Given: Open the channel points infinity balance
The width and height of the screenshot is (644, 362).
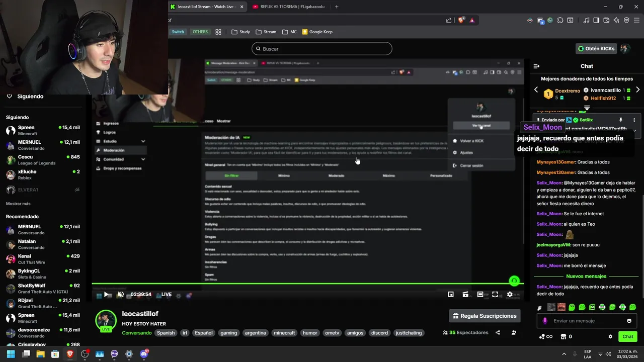Looking at the screenshot, I should 546,336.
